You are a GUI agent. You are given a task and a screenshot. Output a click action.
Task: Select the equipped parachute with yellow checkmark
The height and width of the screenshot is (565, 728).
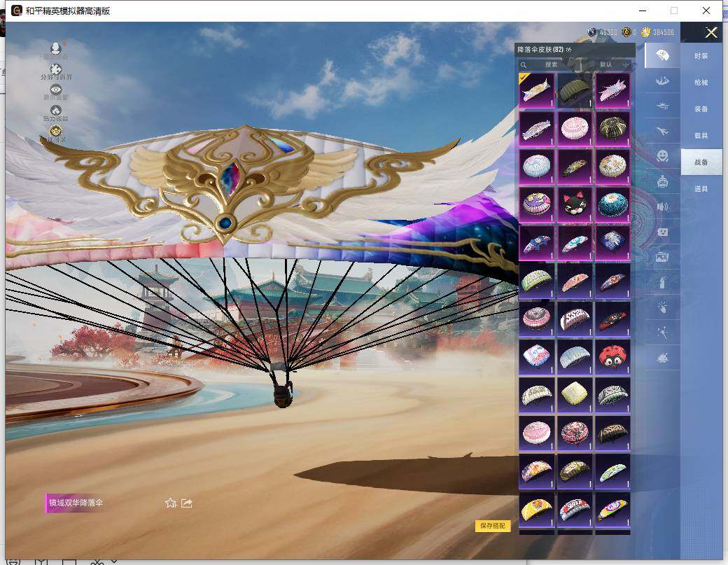click(x=536, y=90)
